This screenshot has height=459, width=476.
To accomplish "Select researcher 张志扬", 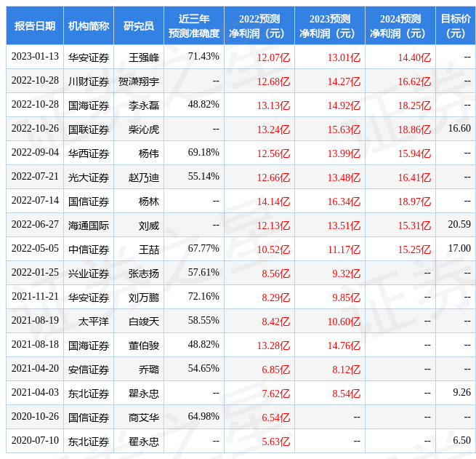I will coord(144,274).
